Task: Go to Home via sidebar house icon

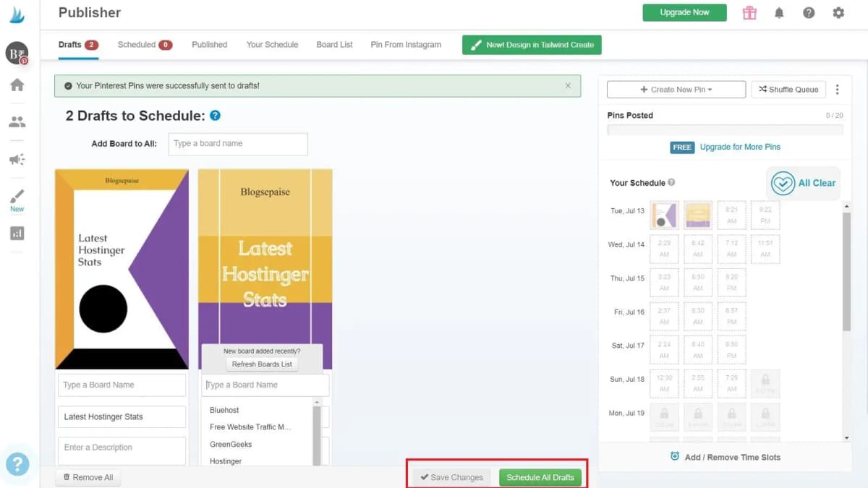Action: coord(17,85)
